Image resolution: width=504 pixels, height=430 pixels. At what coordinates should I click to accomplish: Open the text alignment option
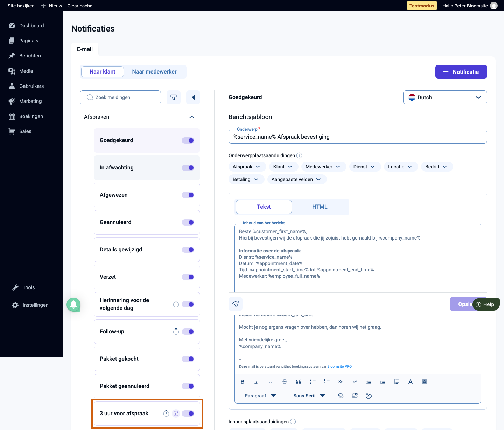pyautogui.click(x=397, y=382)
